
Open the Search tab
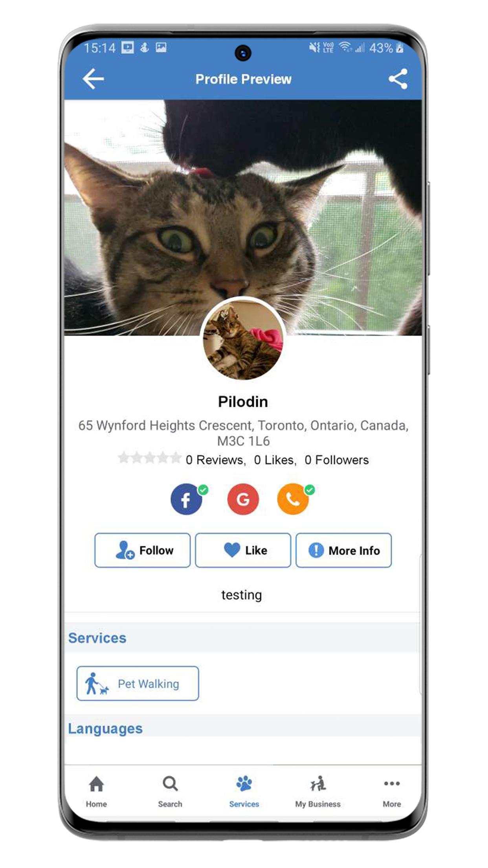170,791
